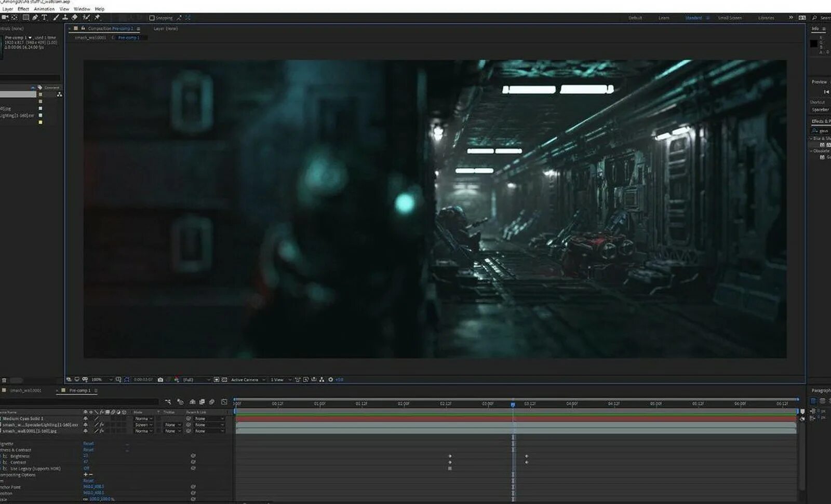
Task: Click smash_wall.0001 breadcrumb in viewer
Action: click(90, 37)
